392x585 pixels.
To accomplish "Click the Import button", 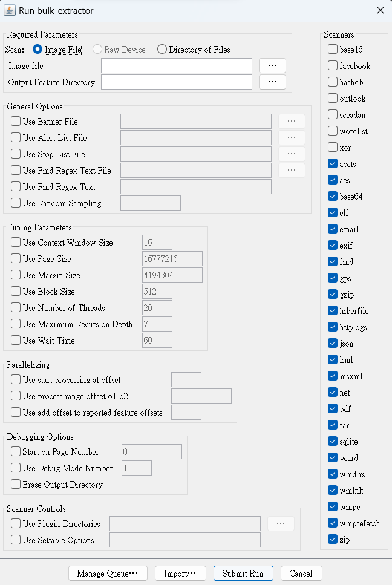I will pos(180,574).
